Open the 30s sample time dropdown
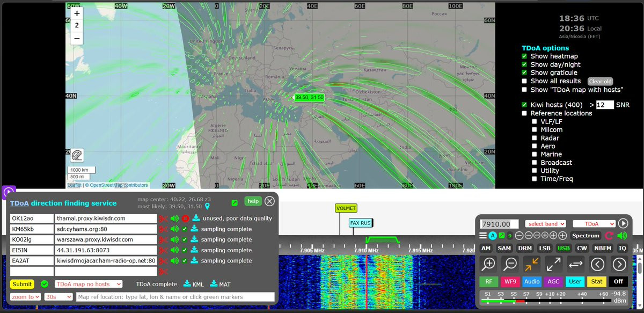 pos(58,297)
